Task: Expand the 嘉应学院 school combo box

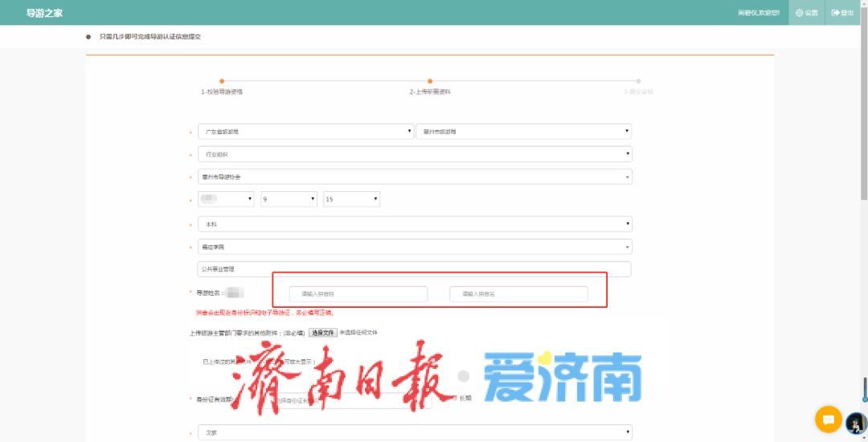Action: 416,247
